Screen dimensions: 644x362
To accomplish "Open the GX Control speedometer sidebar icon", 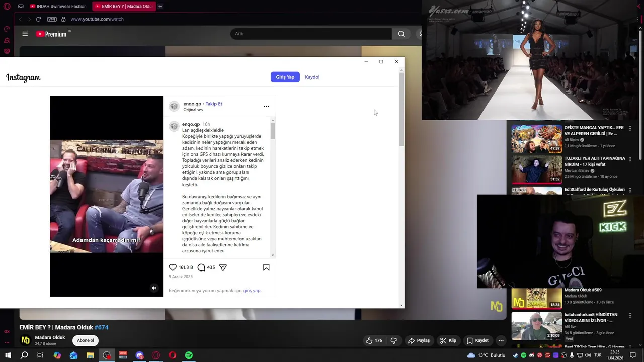I will (x=7, y=29).
